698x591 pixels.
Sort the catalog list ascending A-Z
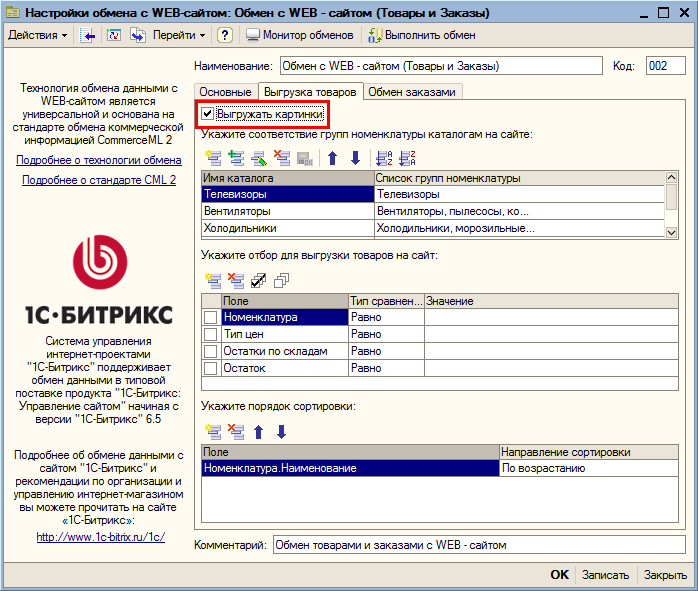click(384, 158)
